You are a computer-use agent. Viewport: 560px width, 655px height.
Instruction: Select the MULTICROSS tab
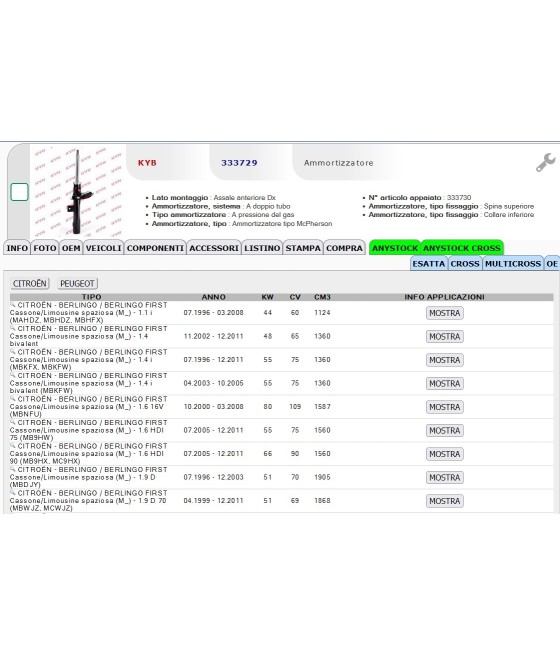click(513, 264)
